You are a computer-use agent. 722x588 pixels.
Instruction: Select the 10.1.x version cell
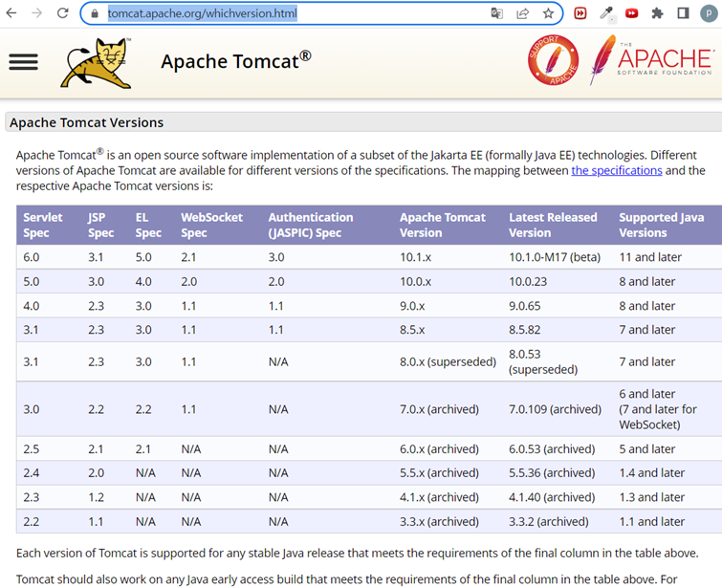click(415, 257)
